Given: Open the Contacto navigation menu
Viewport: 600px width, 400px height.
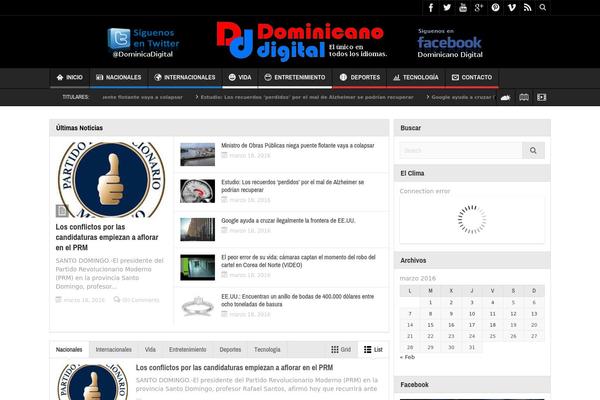Looking at the screenshot, I should 472,78.
